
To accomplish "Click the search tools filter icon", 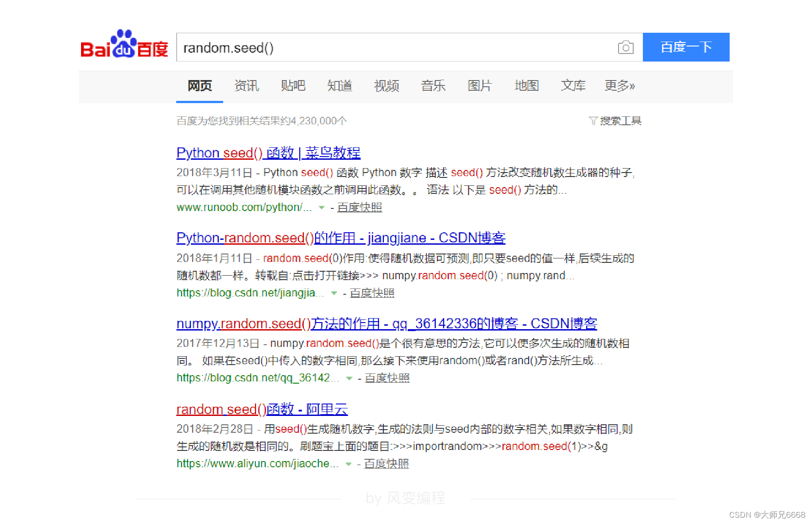I will [x=593, y=120].
